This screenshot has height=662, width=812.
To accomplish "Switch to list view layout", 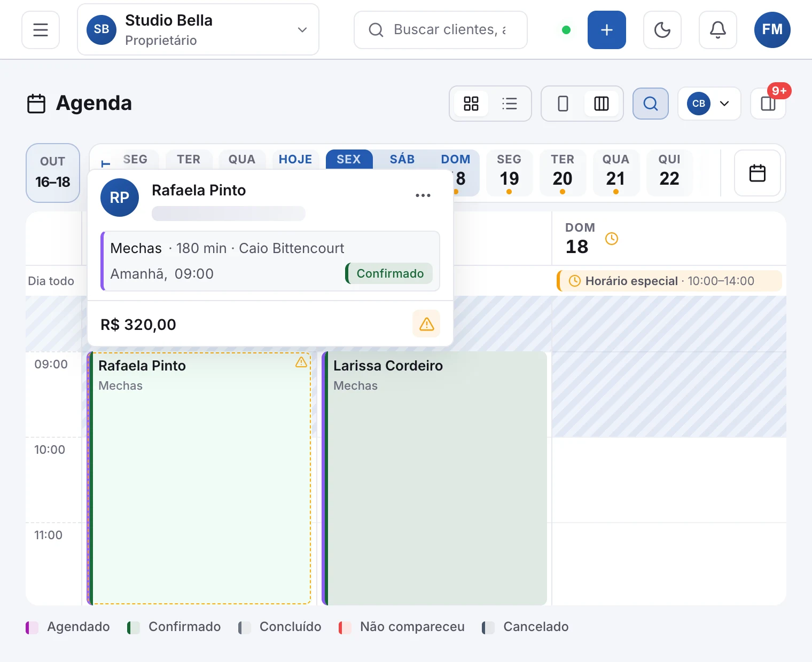I will (x=510, y=104).
